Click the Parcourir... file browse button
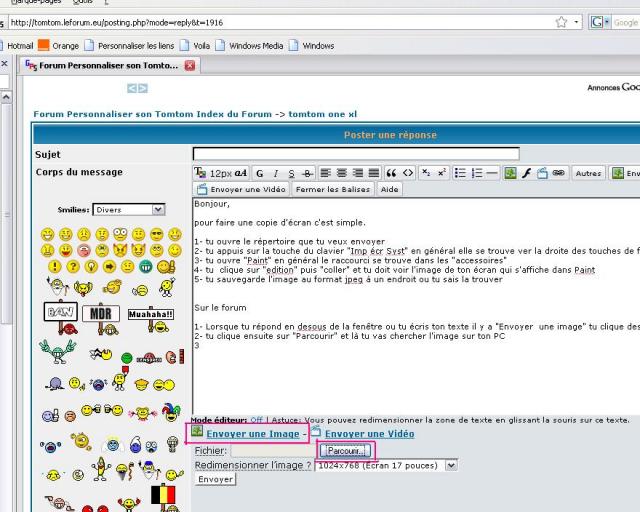Viewport: 640px width, 512px height. click(346, 451)
